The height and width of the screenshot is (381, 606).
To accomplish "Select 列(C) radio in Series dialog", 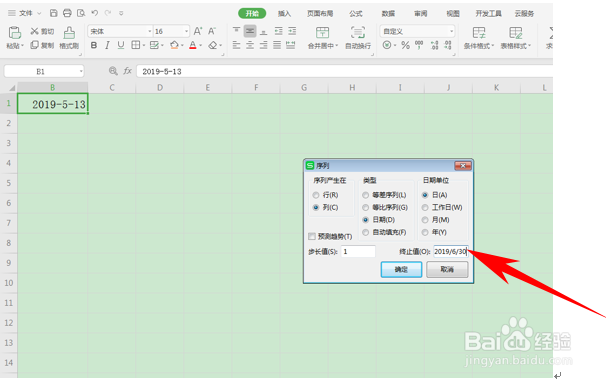I will point(316,208).
